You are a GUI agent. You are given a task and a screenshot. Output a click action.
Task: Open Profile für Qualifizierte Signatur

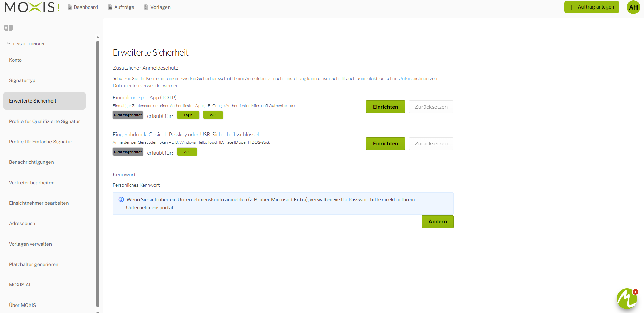(x=44, y=121)
